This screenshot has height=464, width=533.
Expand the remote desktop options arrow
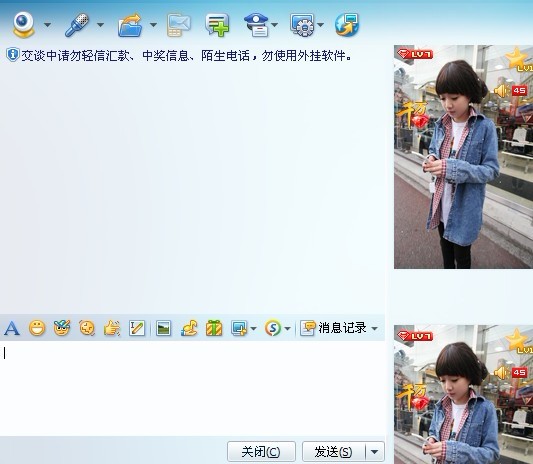coord(320,25)
